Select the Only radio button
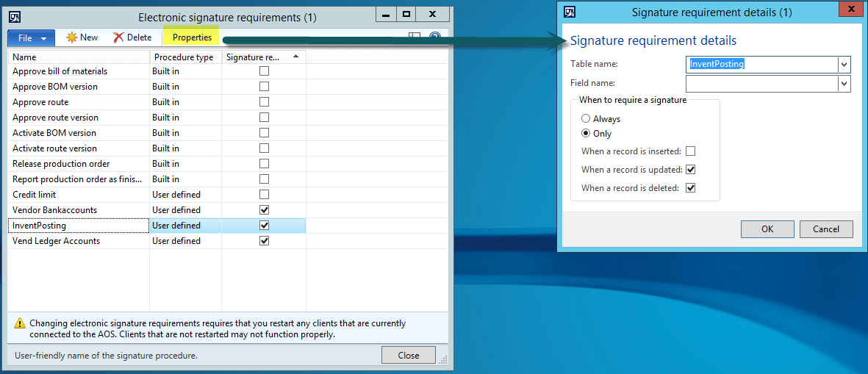The width and height of the screenshot is (868, 374). pos(586,133)
